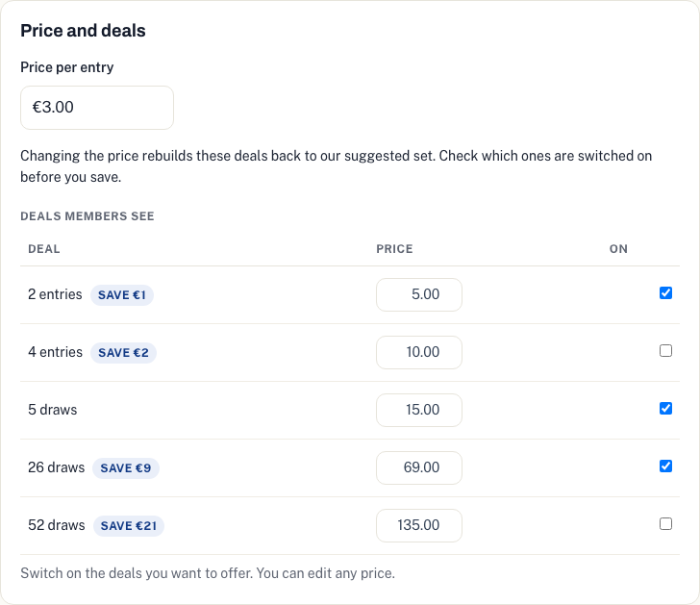Select the 'Price per entry' label
Image resolution: width=700 pixels, height=605 pixels.
tap(67, 67)
